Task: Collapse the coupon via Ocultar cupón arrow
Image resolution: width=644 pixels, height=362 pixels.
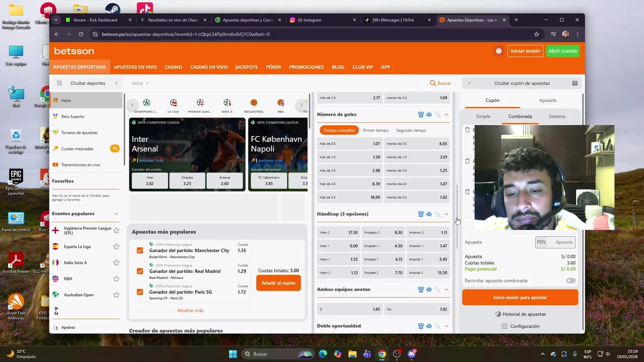Action: pos(469,83)
